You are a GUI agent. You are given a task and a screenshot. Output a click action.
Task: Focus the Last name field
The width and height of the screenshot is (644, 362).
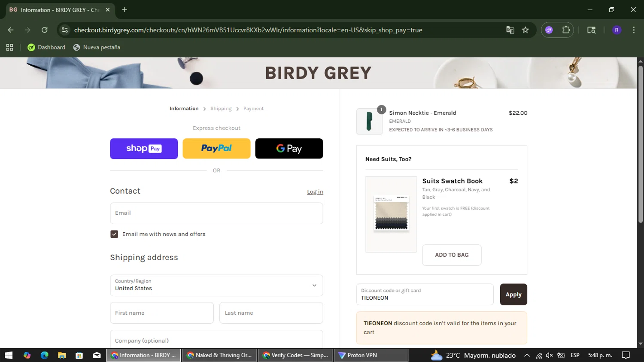tap(271, 313)
